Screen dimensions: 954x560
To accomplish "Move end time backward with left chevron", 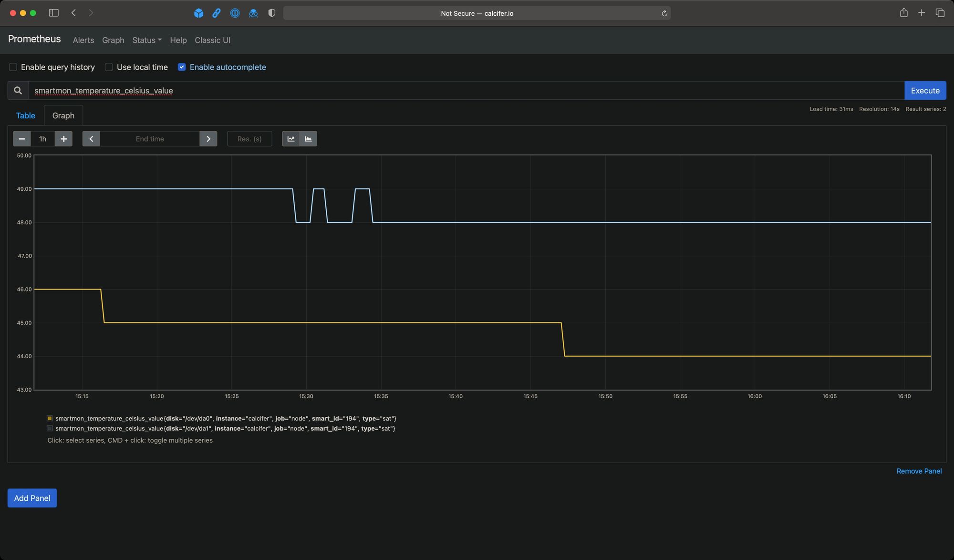I will [x=91, y=139].
